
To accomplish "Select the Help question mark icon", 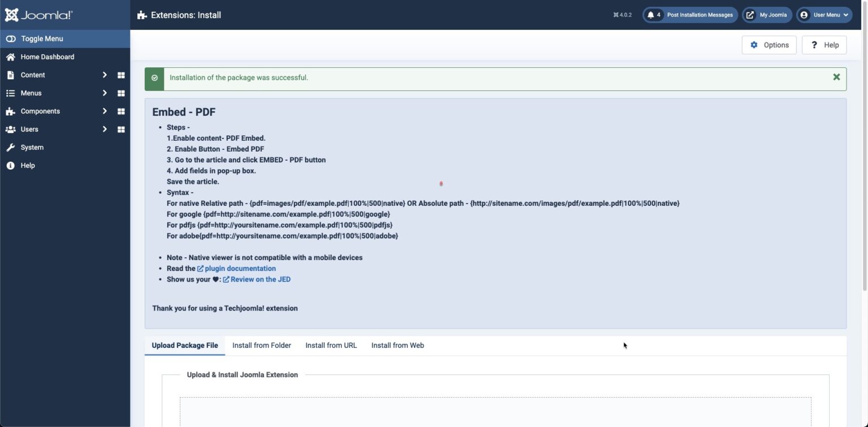I will coord(814,45).
